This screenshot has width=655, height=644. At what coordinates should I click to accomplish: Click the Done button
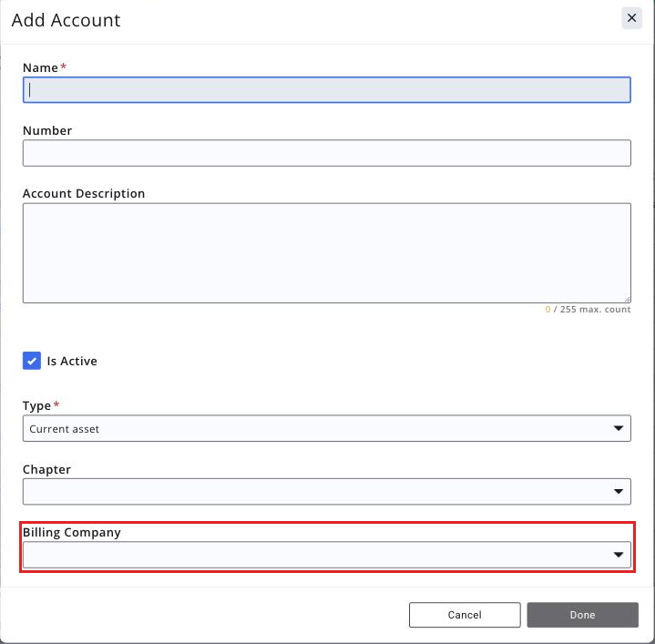(582, 615)
